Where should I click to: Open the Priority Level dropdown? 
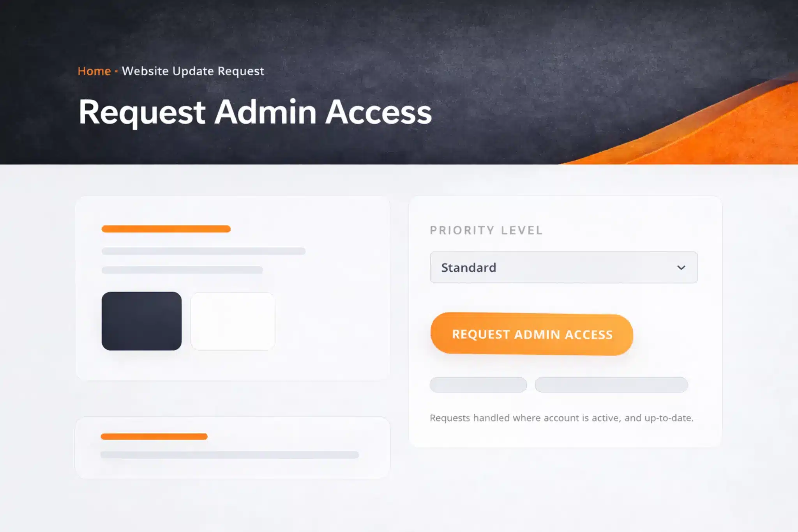(563, 267)
